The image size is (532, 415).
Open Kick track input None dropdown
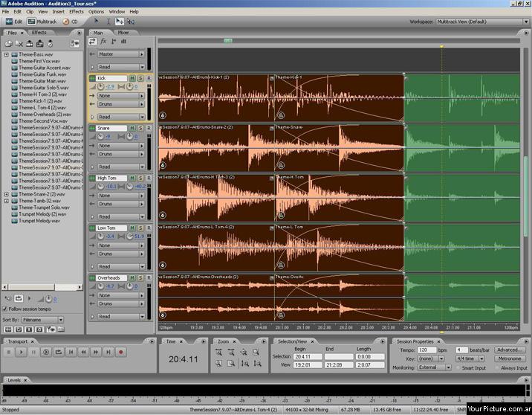(x=121, y=96)
